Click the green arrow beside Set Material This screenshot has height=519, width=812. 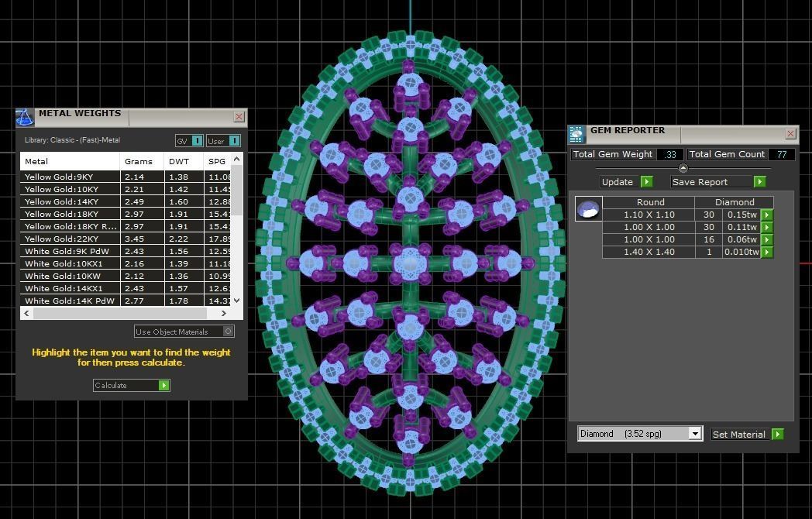778,435
